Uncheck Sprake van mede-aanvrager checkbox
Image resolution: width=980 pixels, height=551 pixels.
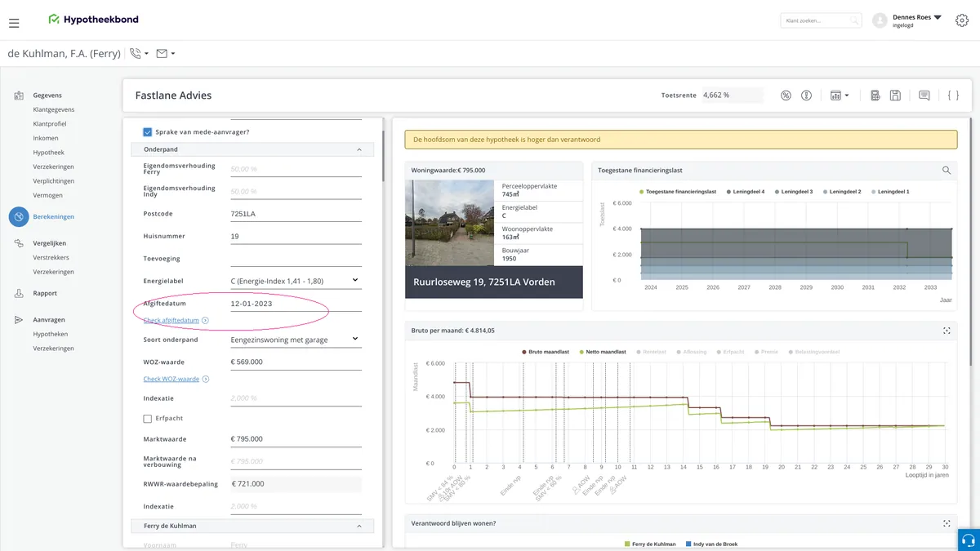(x=148, y=131)
